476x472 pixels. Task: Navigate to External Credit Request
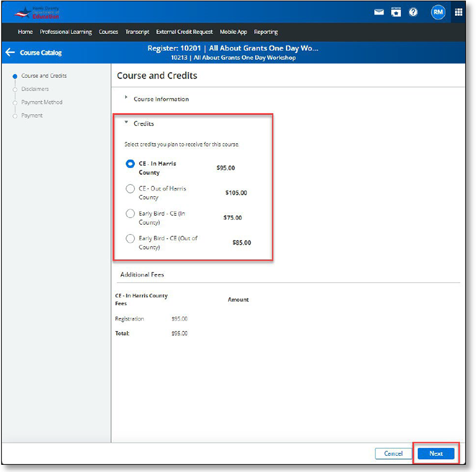(x=184, y=32)
